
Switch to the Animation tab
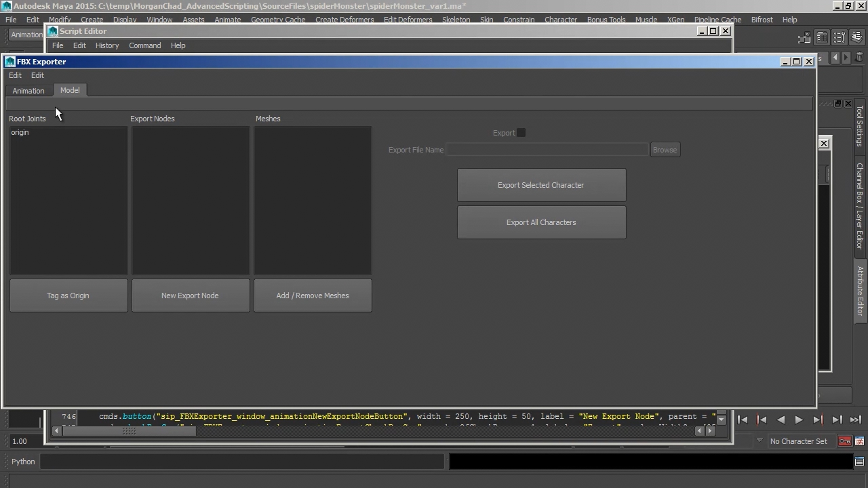tap(28, 91)
